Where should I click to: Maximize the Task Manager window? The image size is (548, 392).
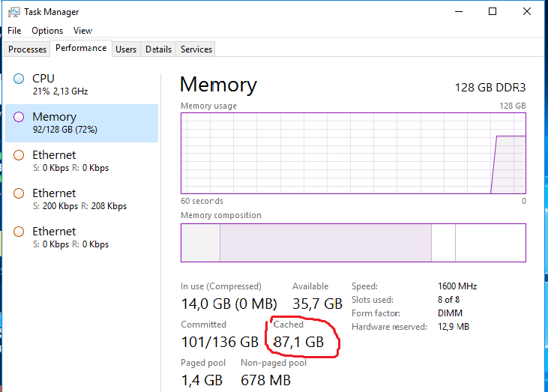tap(493, 11)
